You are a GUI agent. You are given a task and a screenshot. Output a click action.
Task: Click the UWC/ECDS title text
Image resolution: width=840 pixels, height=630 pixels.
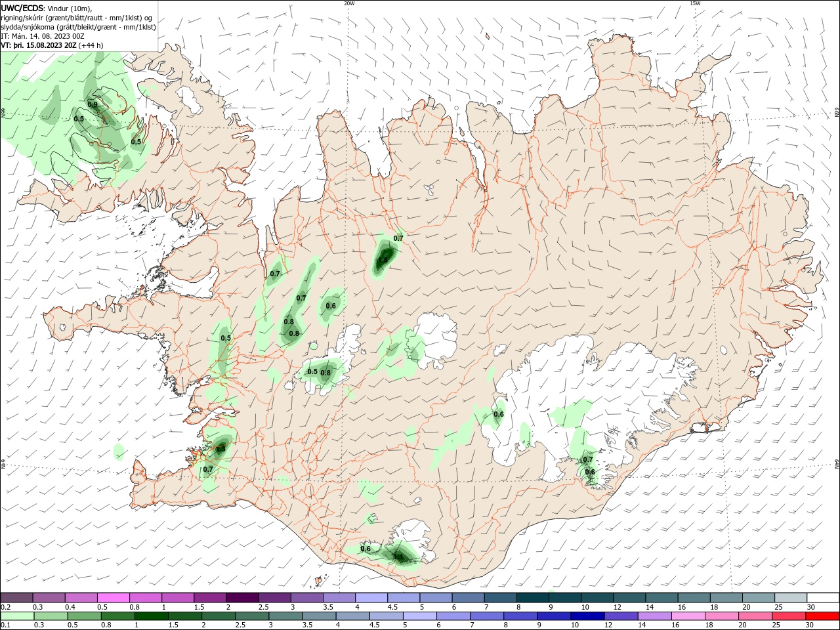pyautogui.click(x=22, y=8)
